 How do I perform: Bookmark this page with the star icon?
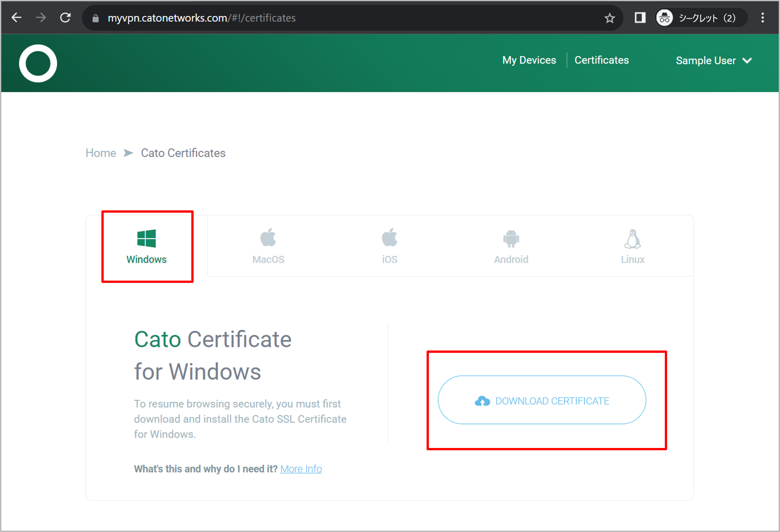click(609, 18)
